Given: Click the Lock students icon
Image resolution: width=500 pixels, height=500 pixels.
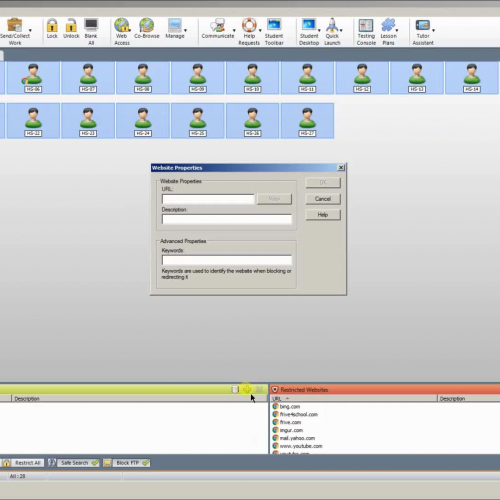Looking at the screenshot, I should coord(52,29).
